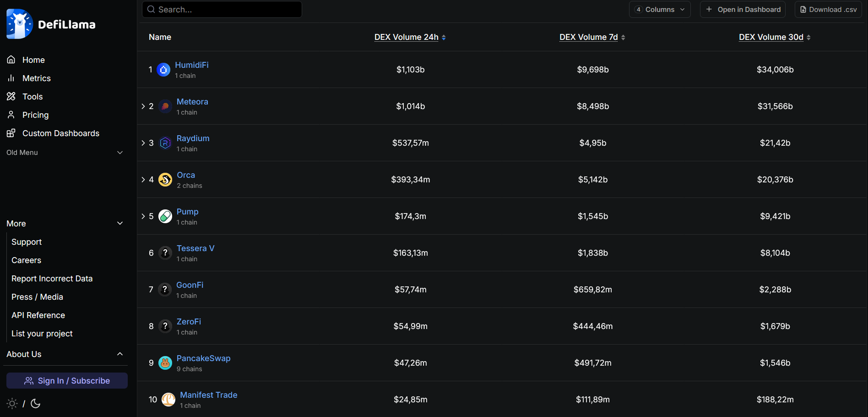Viewport: 868px width, 417px height.
Task: Expand the Old Menu section
Action: point(65,153)
